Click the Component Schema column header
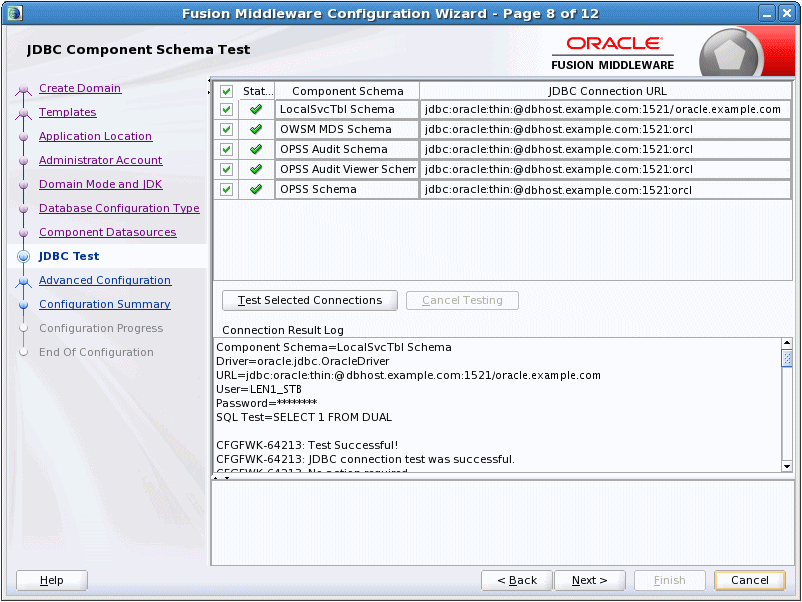 pyautogui.click(x=347, y=91)
